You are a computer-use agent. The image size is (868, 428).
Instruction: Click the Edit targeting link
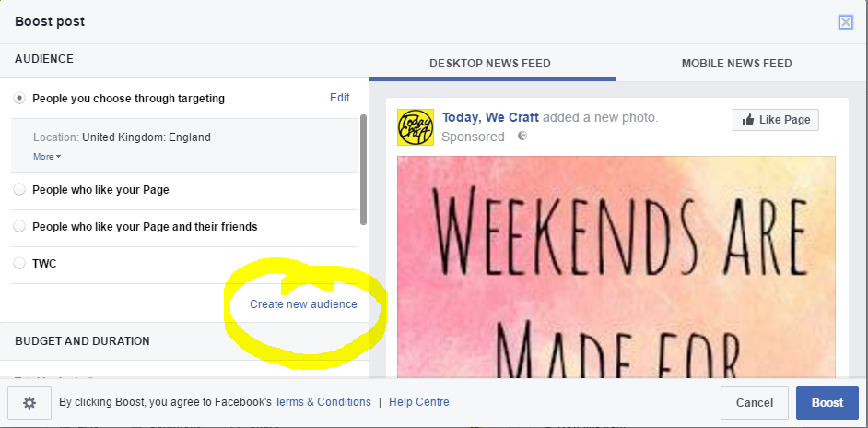click(339, 98)
